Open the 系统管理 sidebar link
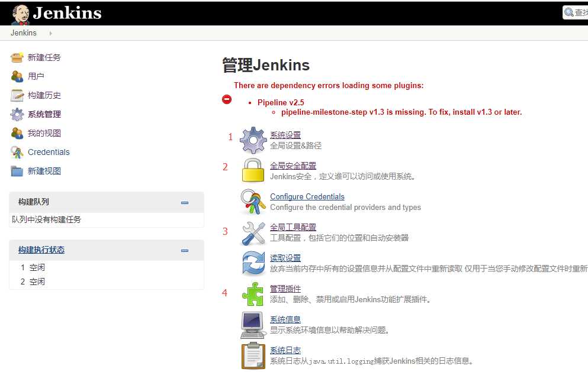The image size is (588, 372). (x=44, y=114)
